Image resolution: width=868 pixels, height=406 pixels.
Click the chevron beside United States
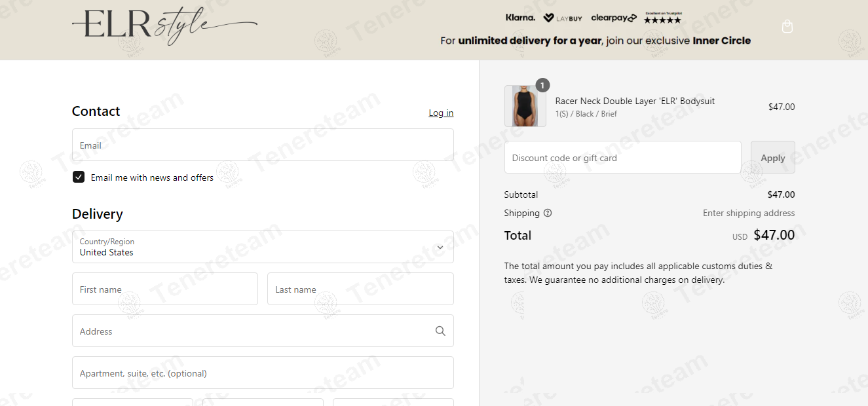pyautogui.click(x=440, y=248)
